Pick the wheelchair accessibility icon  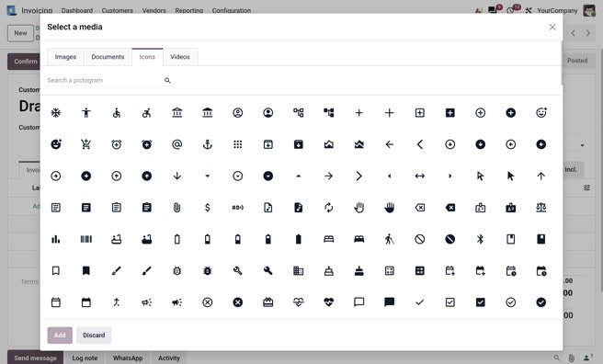[x=116, y=113]
